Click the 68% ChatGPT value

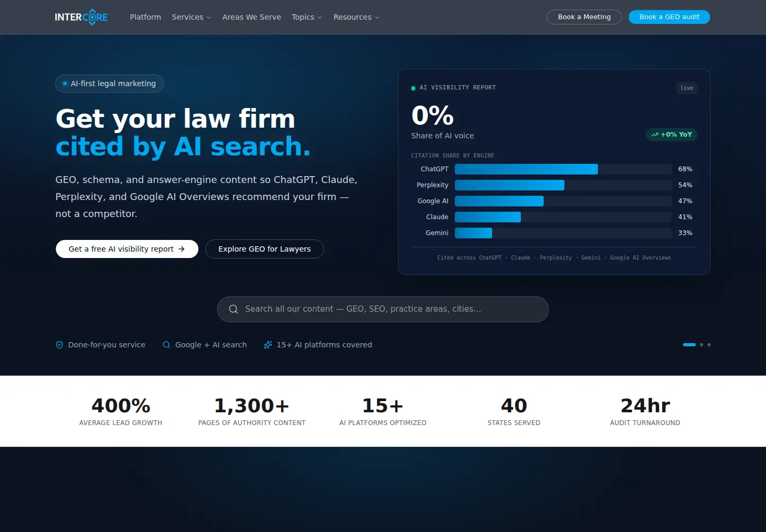pyautogui.click(x=685, y=169)
